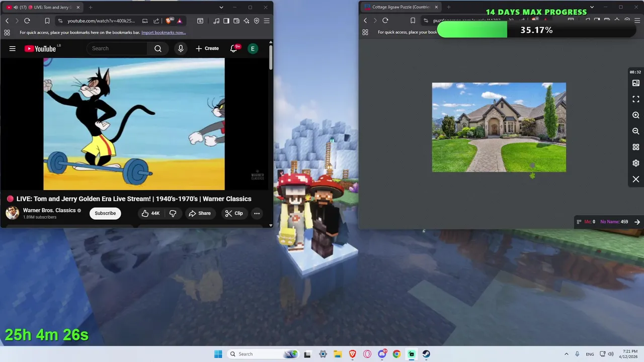The image size is (644, 362).
Task: Open Brave Wallet in YouTube window
Action: (236, 21)
